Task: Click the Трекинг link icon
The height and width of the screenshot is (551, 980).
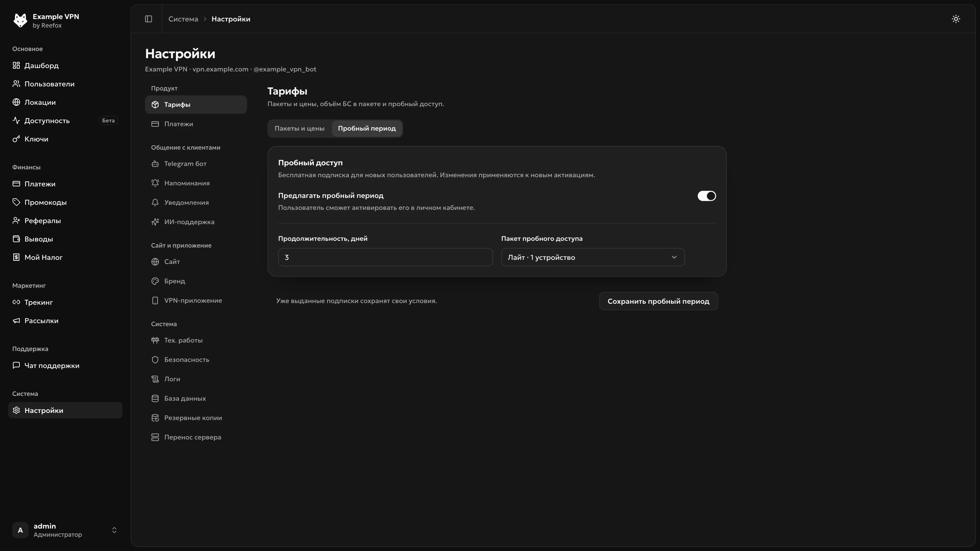Action: pyautogui.click(x=16, y=302)
